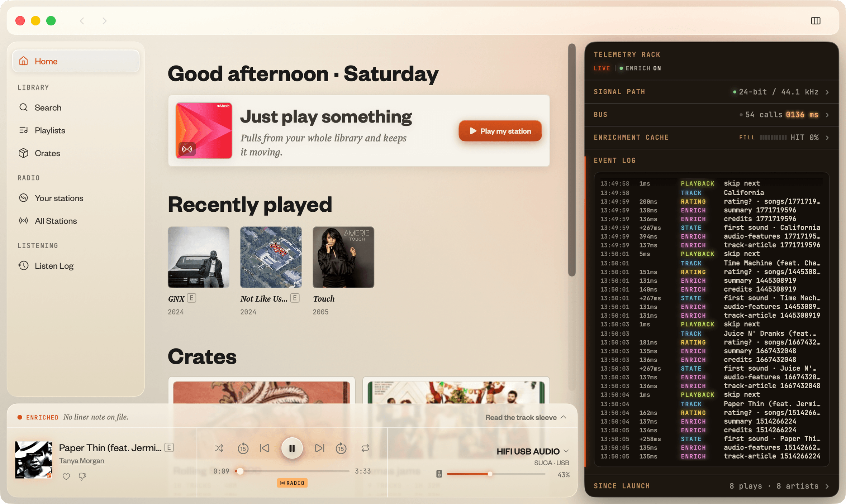This screenshot has height=504, width=846.
Task: Open the Home sidebar item
Action: [76, 61]
